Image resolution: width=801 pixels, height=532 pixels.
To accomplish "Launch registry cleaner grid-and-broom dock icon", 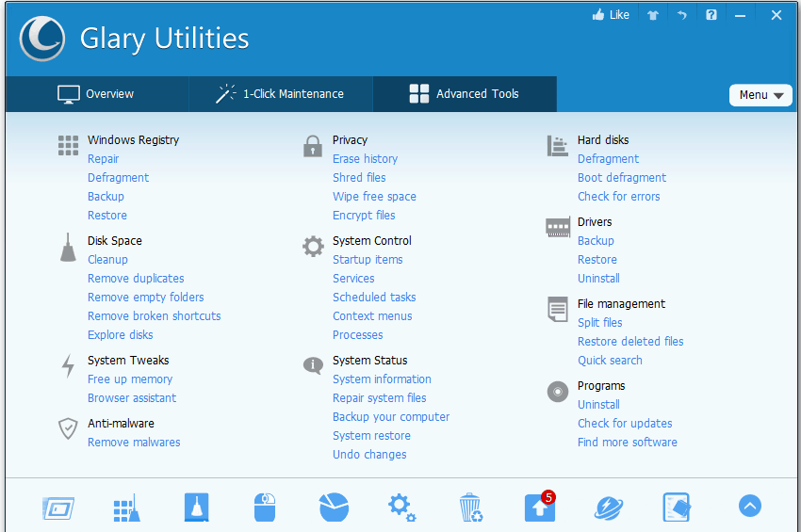I will pyautogui.click(x=126, y=508).
